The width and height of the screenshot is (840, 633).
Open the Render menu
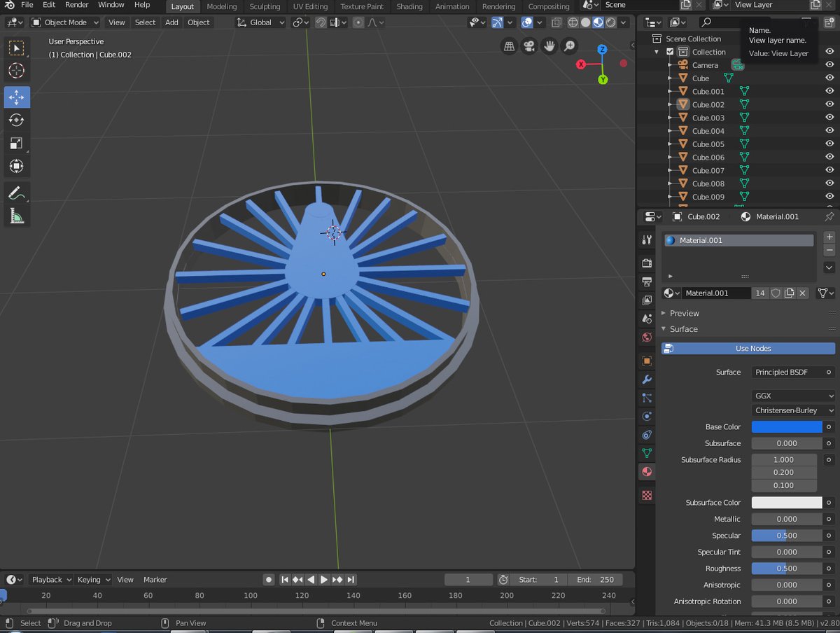[77, 5]
